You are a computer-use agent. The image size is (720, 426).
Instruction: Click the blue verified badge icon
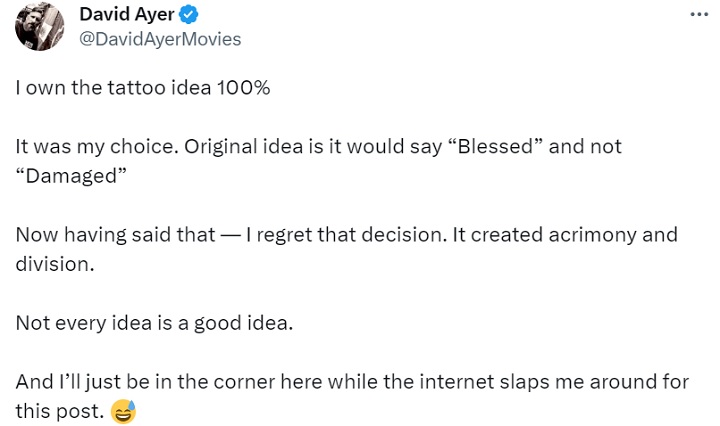[x=189, y=15]
